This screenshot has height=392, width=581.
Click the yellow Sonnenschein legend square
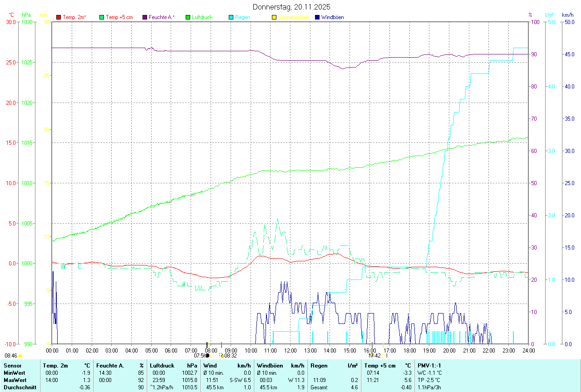[274, 17]
